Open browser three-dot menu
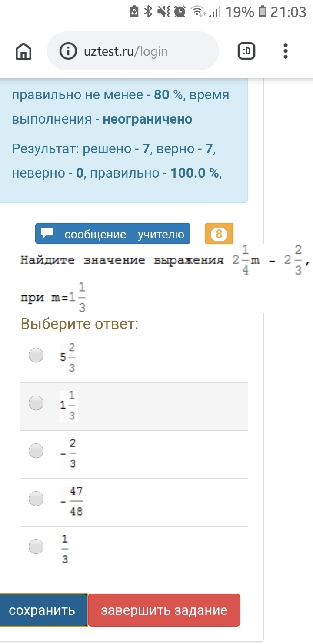The image size is (313, 644). point(285,51)
